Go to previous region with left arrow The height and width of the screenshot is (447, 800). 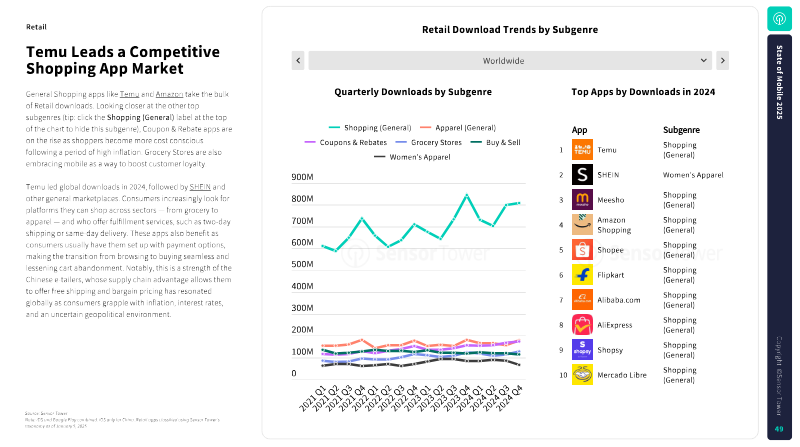point(298,60)
